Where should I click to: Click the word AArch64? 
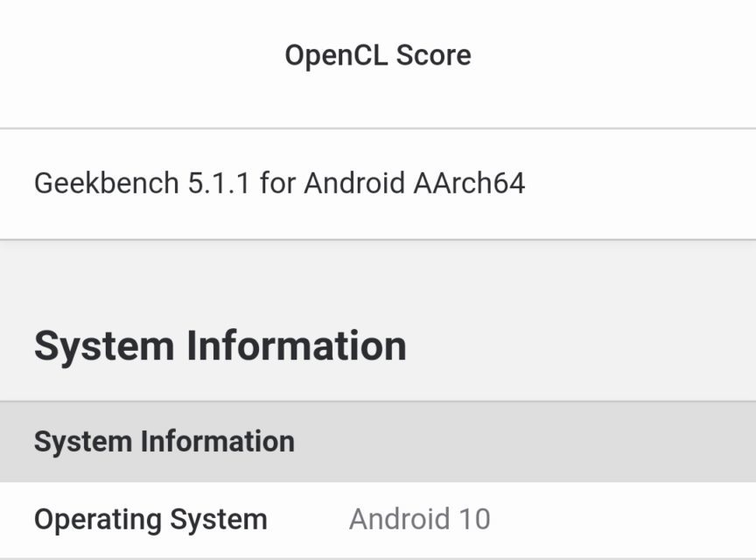pos(468,184)
